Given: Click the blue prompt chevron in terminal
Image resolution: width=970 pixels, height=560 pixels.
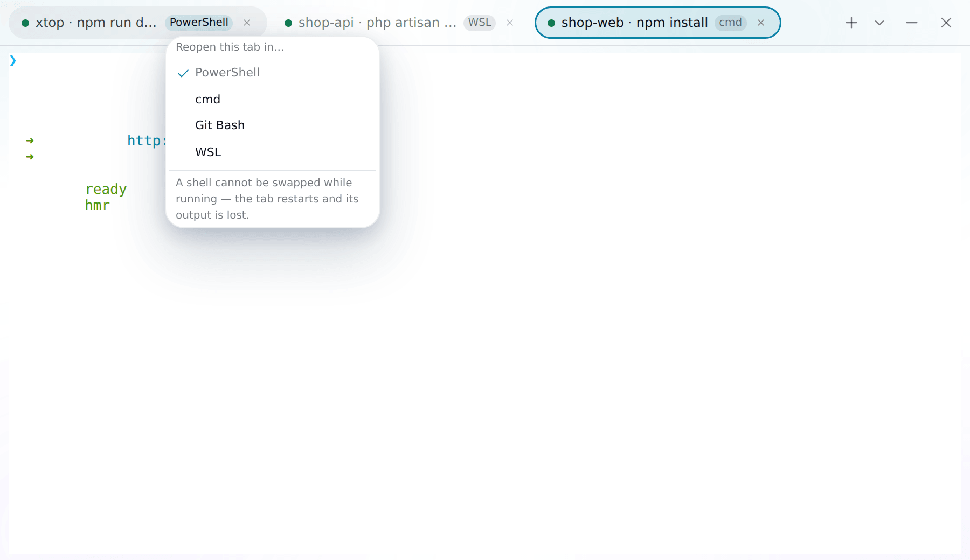Looking at the screenshot, I should tap(13, 60).
